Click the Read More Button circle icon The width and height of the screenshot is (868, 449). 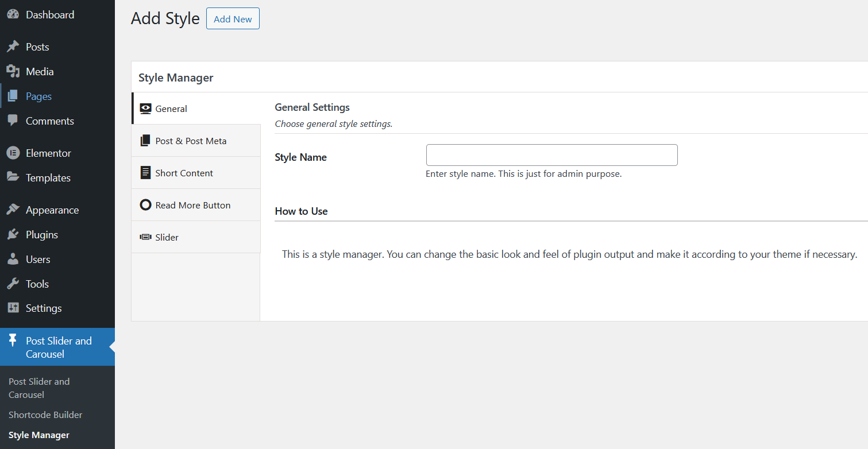click(145, 205)
